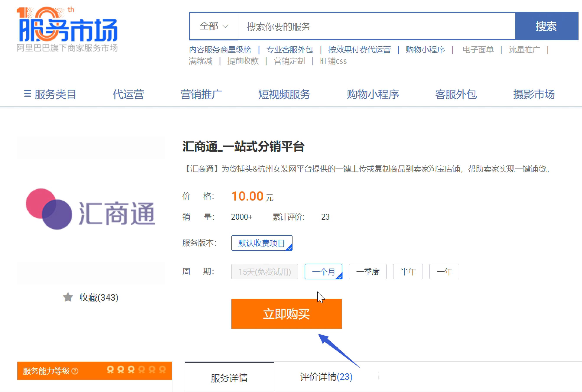Go to 客服外包 navigation item

pos(456,94)
